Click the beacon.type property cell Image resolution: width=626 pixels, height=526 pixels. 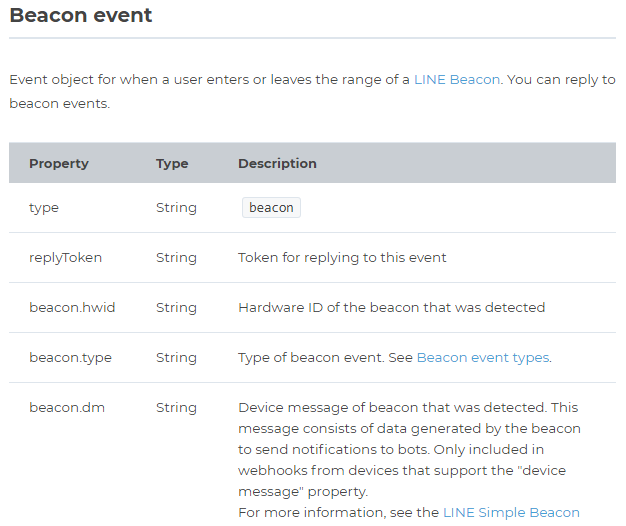coord(70,357)
